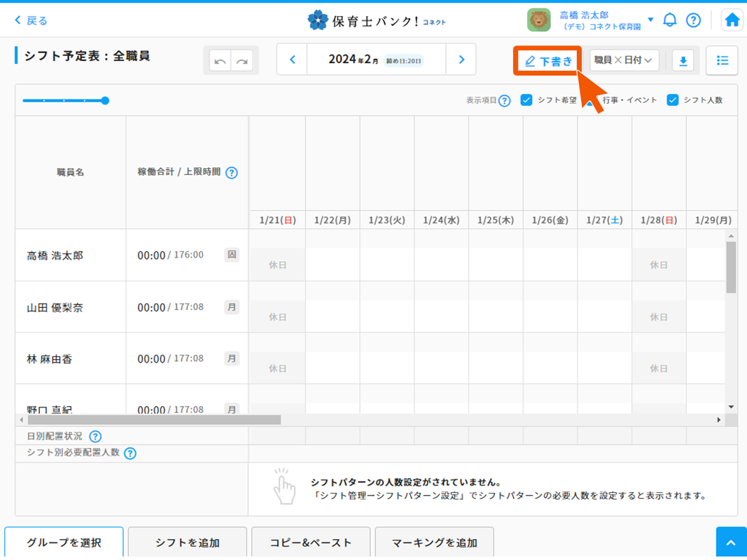Viewport: 747px width, 560px height.
Task: Click the undo arrow icon
Action: 220,62
